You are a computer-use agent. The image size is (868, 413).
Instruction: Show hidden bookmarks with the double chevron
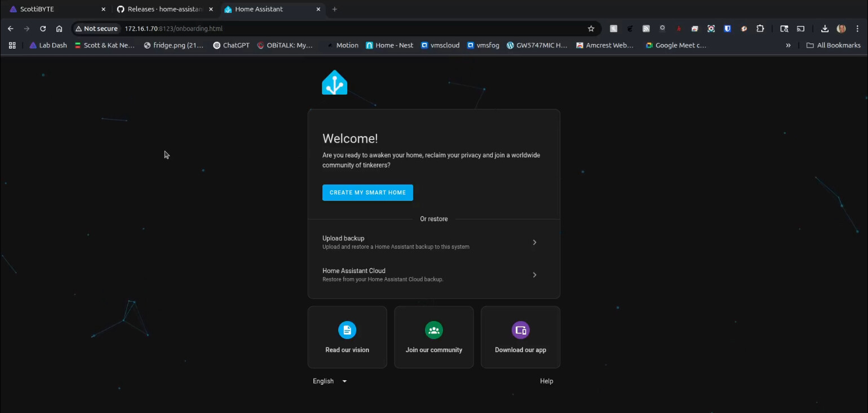click(x=788, y=45)
